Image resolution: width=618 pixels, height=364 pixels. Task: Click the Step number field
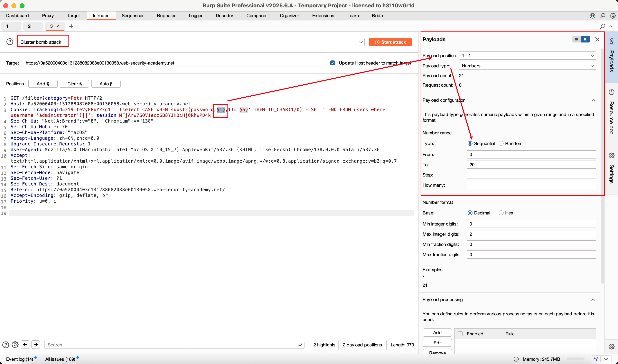click(531, 175)
